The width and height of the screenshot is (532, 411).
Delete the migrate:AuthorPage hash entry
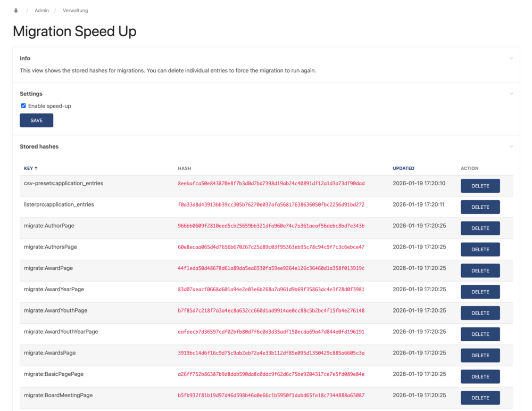tap(480, 228)
